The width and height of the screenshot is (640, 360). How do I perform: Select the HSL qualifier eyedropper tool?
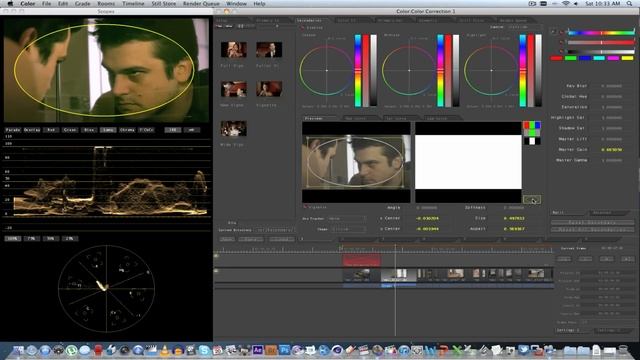click(x=553, y=32)
